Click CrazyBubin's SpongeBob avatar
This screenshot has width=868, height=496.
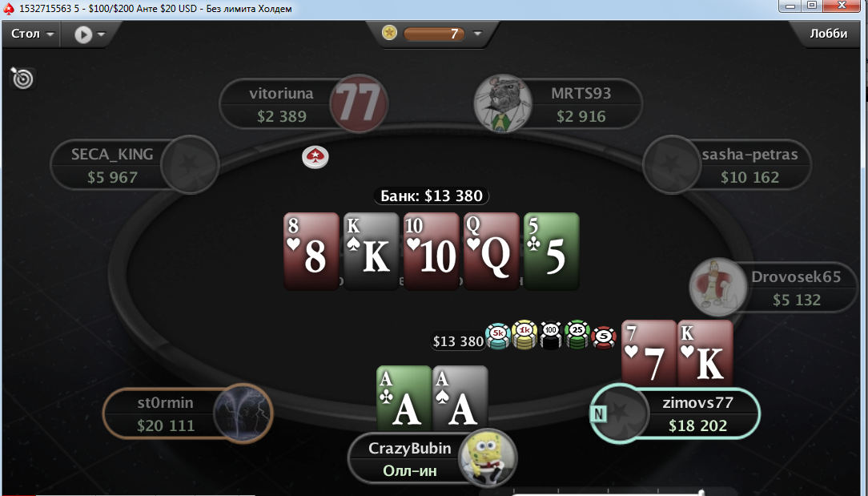[488, 458]
